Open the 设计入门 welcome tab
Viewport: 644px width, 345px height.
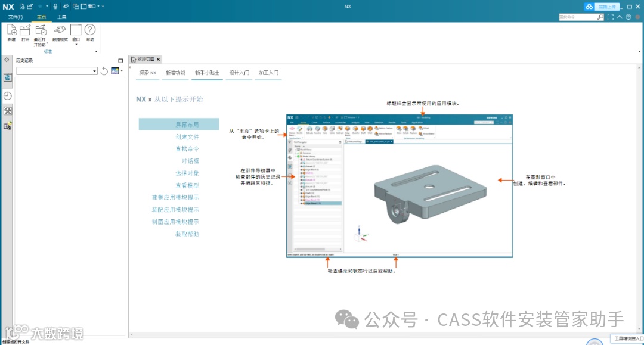pos(239,73)
